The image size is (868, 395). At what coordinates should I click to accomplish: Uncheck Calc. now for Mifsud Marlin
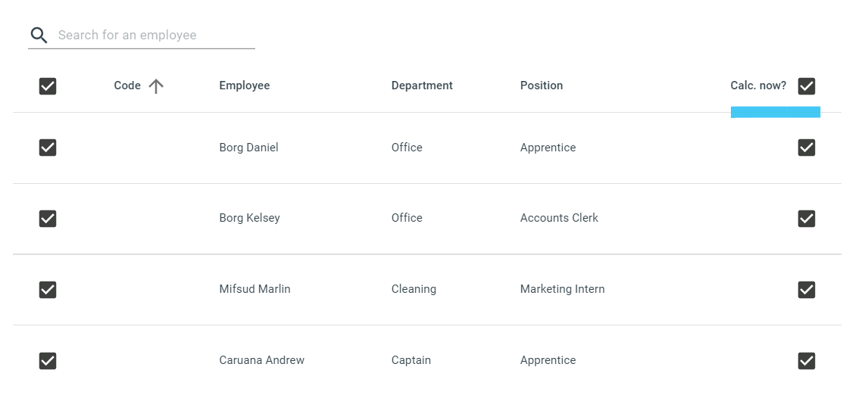click(x=806, y=289)
